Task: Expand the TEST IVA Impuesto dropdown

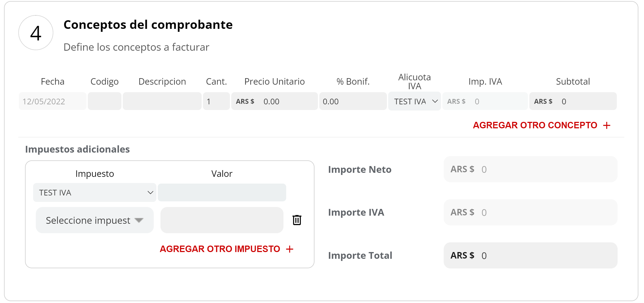Action: click(x=94, y=192)
